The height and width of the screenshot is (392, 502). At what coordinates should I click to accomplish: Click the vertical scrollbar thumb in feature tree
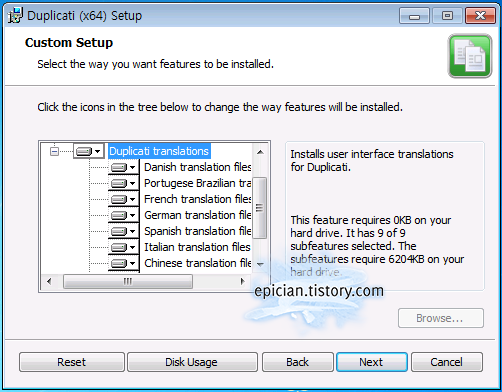point(260,208)
